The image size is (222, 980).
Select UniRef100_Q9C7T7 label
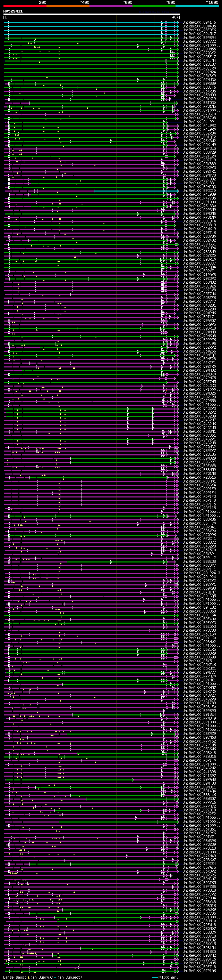coord(199,302)
